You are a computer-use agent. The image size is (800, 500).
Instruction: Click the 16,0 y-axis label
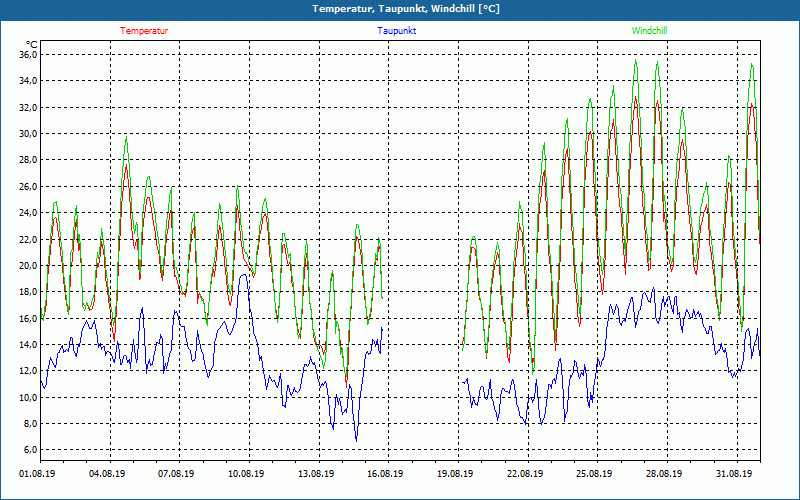coord(28,318)
